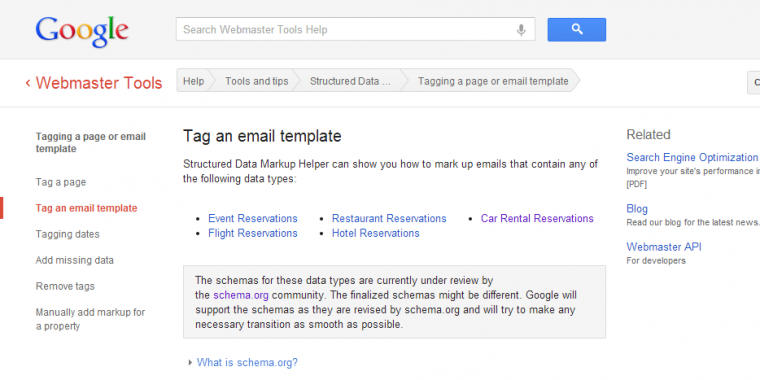Select Tag an email template in sidebar
This screenshot has height=380, width=760.
86,208
